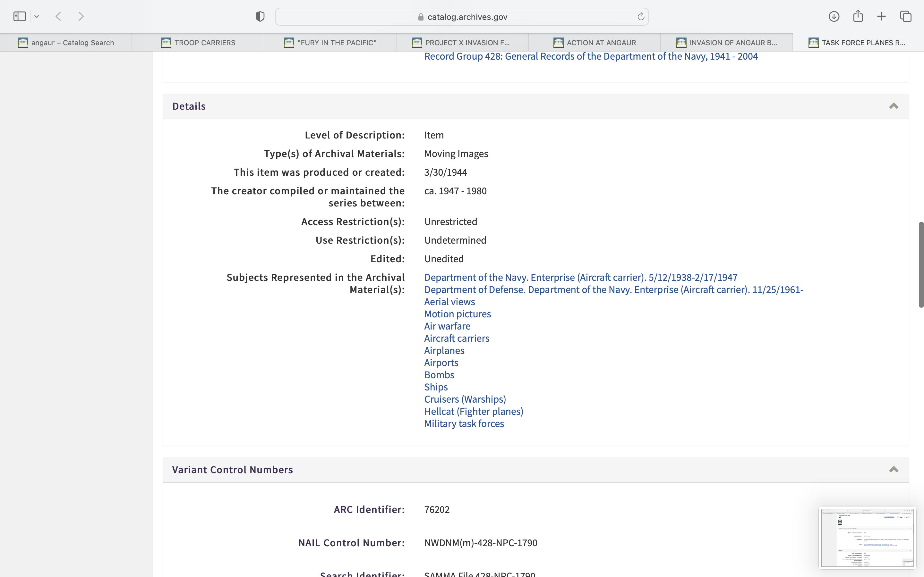
Task: Show downloads with the download icon
Action: tap(834, 16)
